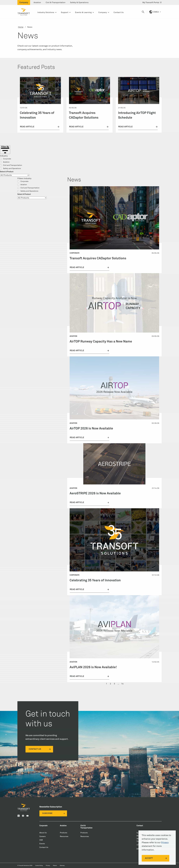Expand the Industry Solutions menu
179x868 pixels.
(47, 12)
